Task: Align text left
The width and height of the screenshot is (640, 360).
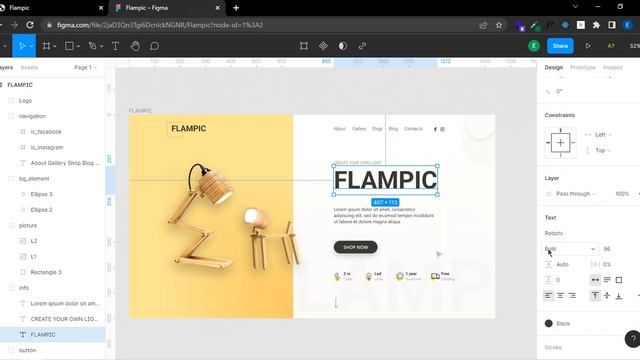Action: [549, 296]
